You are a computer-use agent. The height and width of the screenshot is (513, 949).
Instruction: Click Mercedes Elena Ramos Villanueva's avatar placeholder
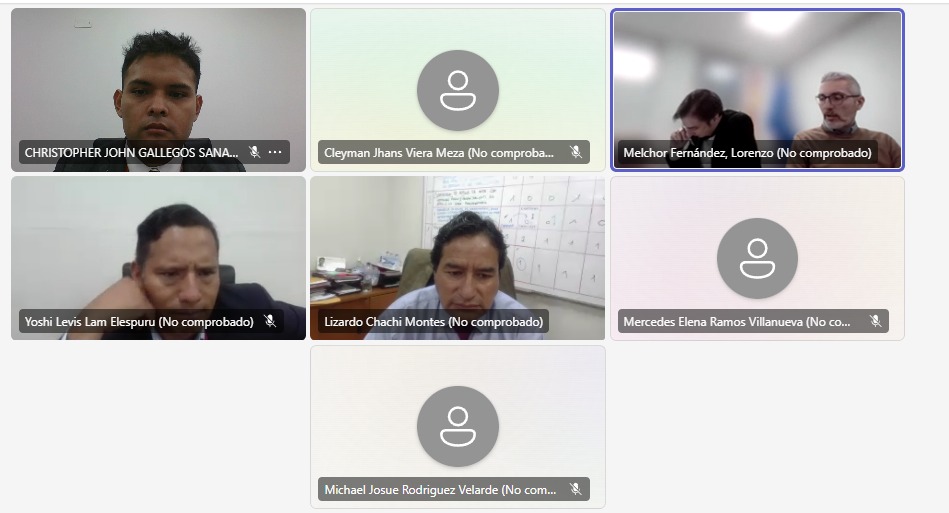[x=757, y=258]
